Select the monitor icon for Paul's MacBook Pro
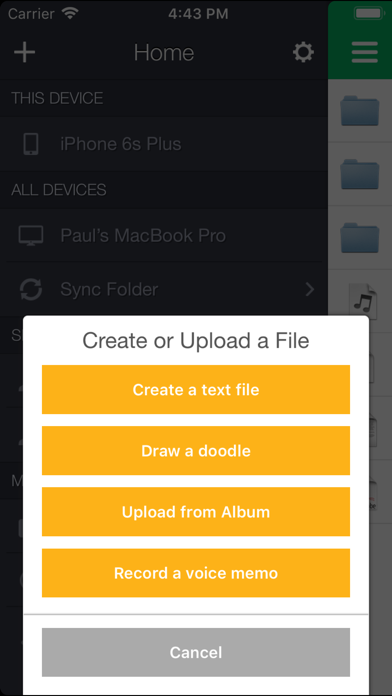The height and width of the screenshot is (696, 392). coord(31,235)
